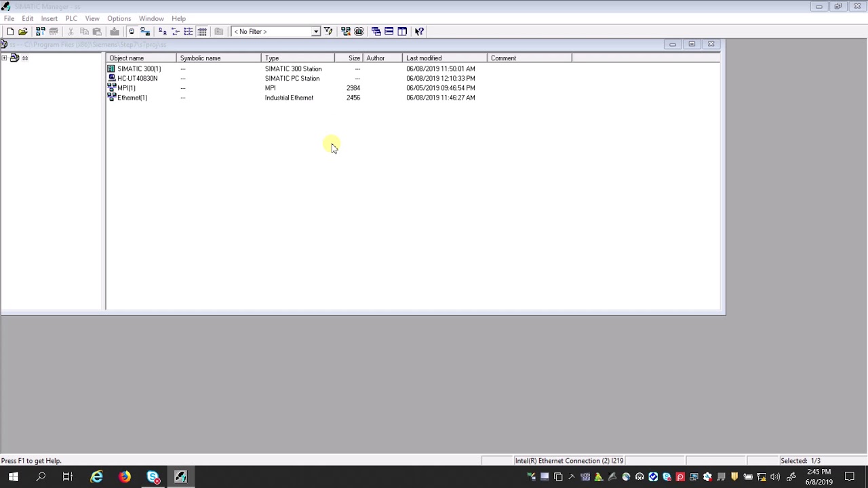868x488 pixels.
Task: Select the ss project in tree
Action: [x=25, y=58]
